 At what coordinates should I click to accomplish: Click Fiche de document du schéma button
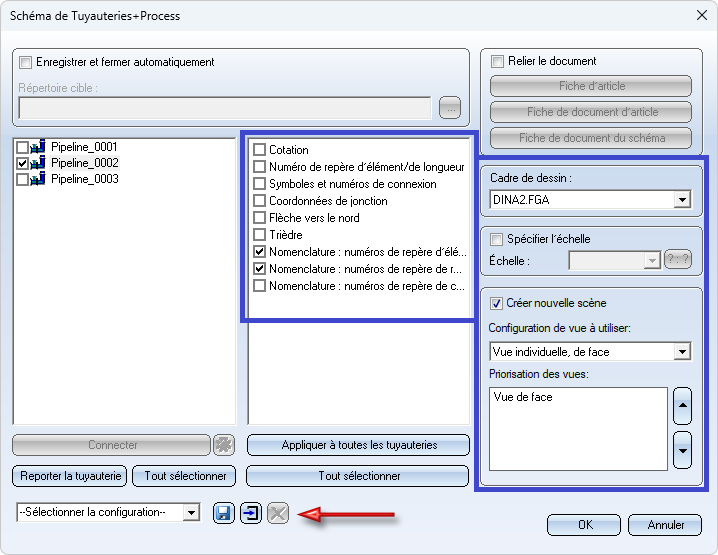coord(591,138)
